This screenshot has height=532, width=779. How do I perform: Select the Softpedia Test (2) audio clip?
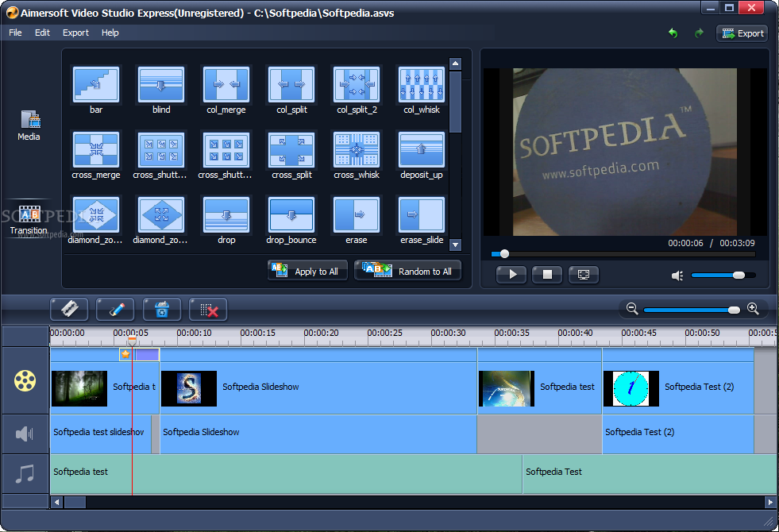[x=678, y=434]
